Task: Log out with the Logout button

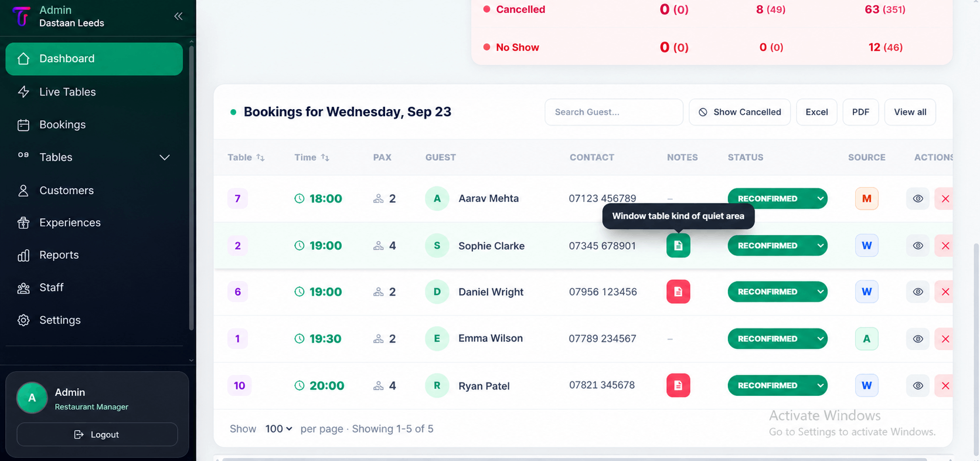Action: point(97,435)
